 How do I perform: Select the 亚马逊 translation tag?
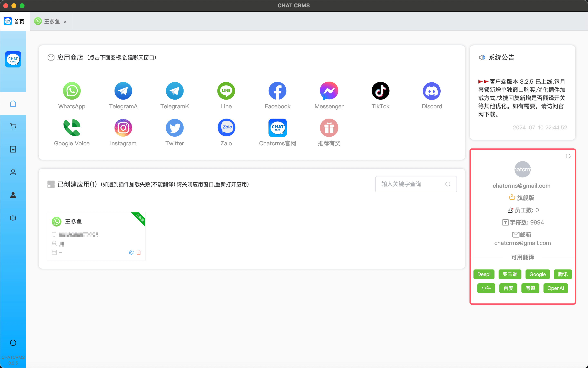(510, 274)
